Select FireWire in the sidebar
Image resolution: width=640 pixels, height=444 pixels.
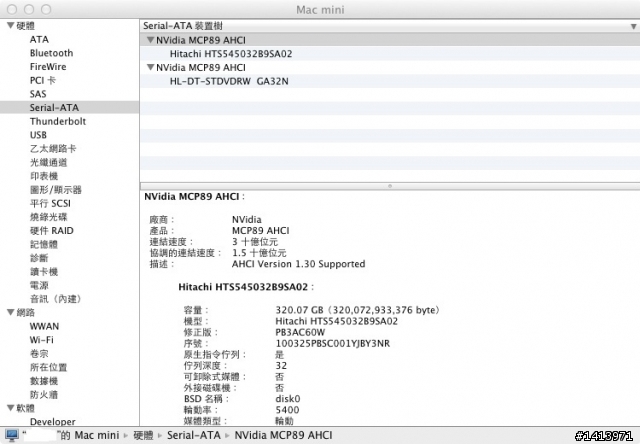pos(48,67)
